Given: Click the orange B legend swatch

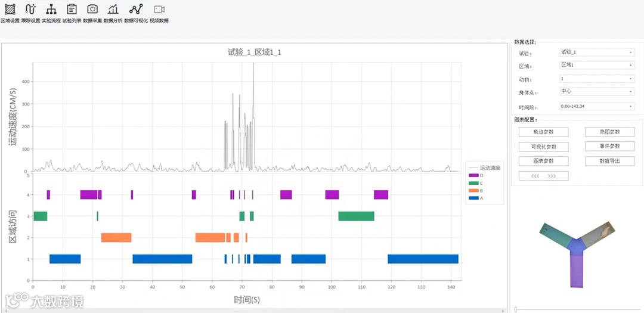Looking at the screenshot, I should point(473,191).
